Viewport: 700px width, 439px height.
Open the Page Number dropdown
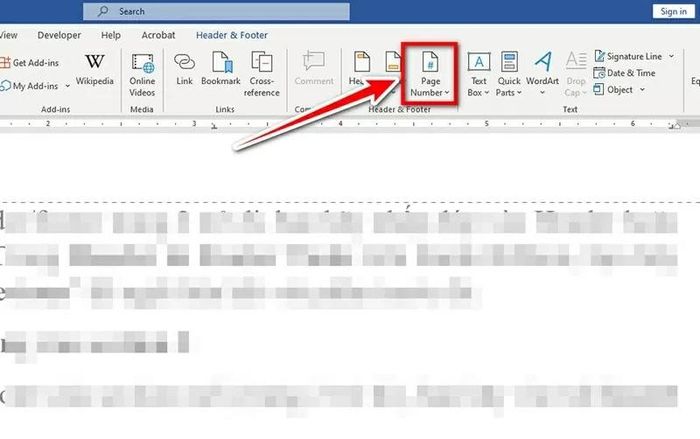(x=430, y=74)
